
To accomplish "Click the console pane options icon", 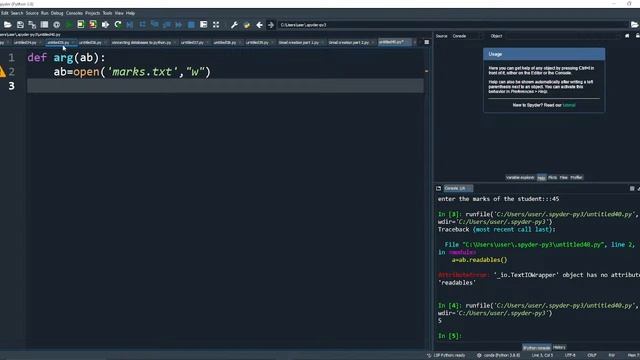I will tap(632, 188).
